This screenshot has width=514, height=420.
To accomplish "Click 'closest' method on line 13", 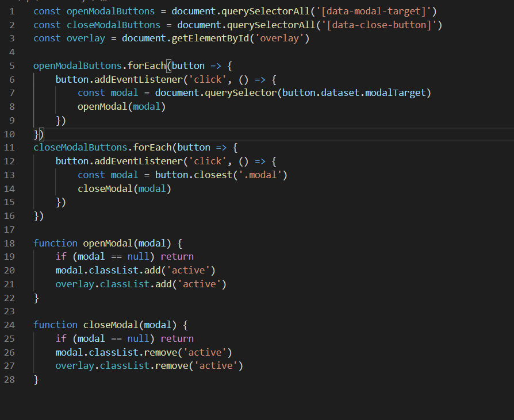I will [213, 175].
